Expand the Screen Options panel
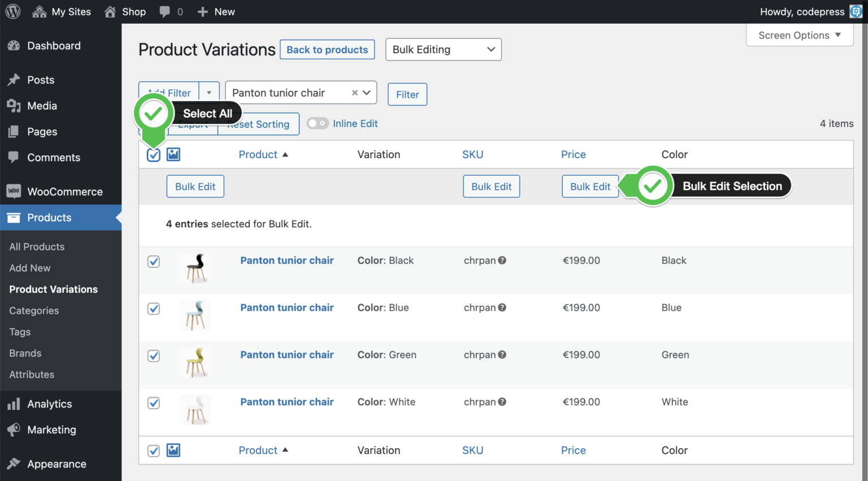Viewport: 868px width, 481px height. pos(799,35)
